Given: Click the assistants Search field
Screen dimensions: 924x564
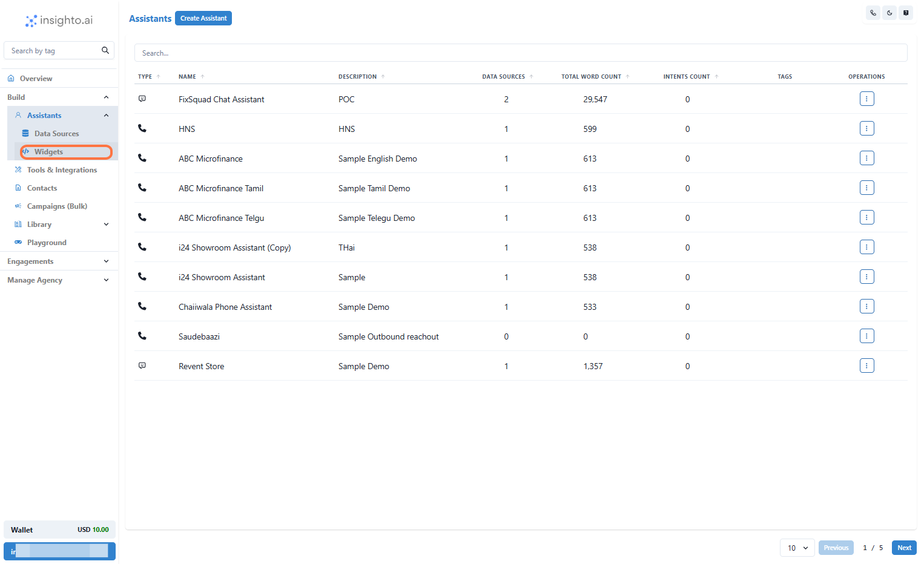Looking at the screenshot, I should pos(521,53).
